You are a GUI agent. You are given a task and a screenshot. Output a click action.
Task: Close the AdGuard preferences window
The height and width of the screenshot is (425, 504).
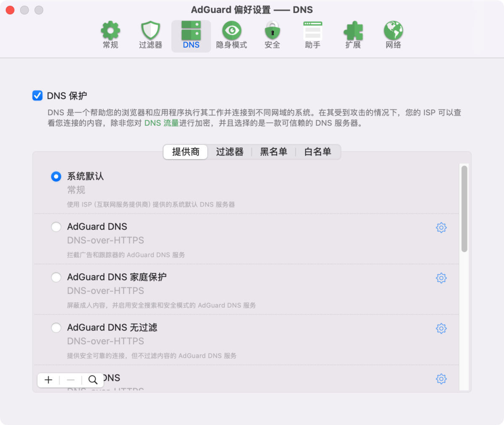(10, 10)
